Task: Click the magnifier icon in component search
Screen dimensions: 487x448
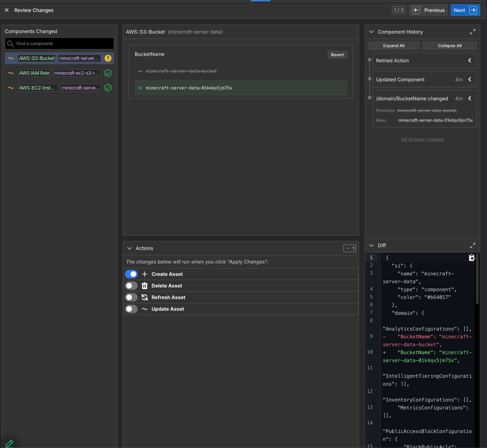Action: [x=10, y=44]
